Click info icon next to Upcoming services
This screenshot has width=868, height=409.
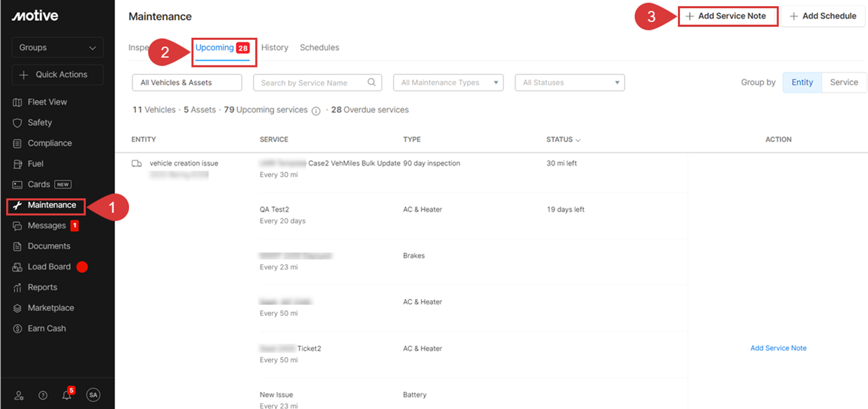point(316,111)
